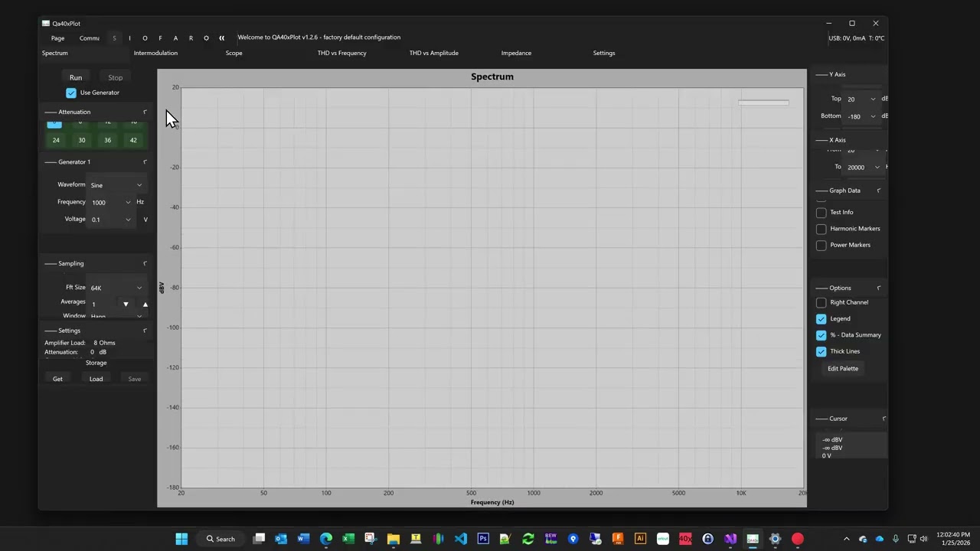Click the R toolbar letter button
Viewport: 980px width, 551px height.
pos(191,38)
